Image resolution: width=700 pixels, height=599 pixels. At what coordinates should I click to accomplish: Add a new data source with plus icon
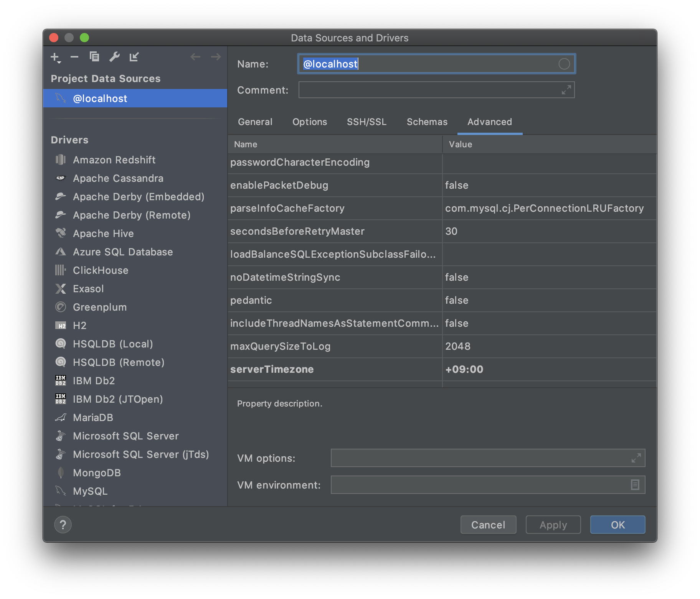56,58
